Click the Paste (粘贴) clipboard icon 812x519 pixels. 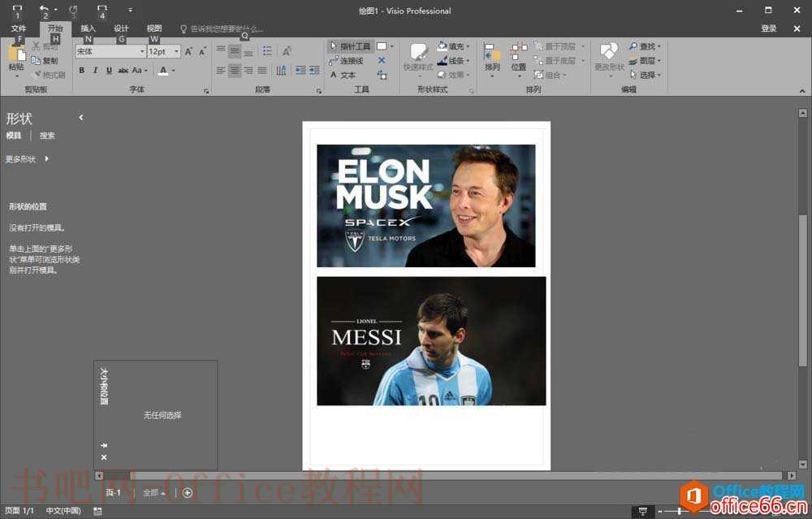tap(16, 53)
